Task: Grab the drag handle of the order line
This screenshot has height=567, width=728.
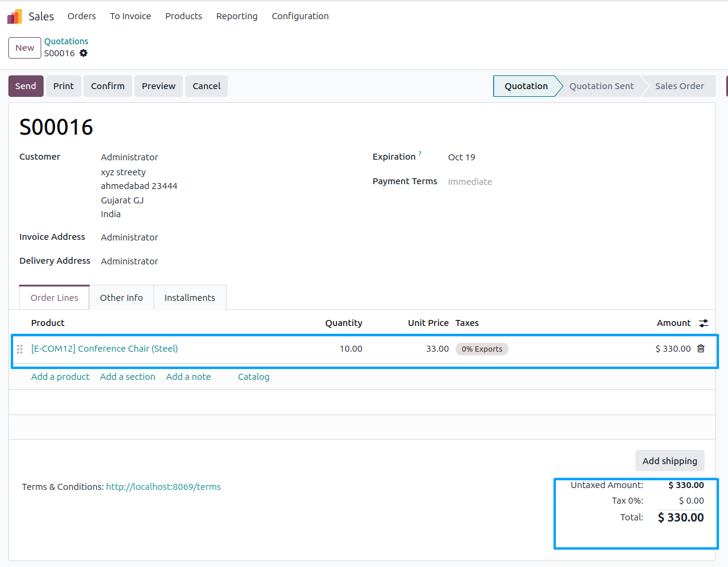Action: pyautogui.click(x=20, y=349)
